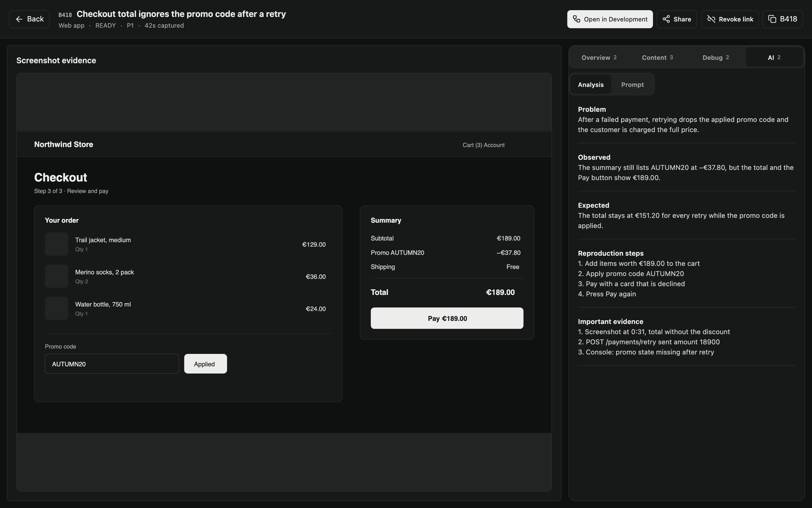Click the 'Water bottle, 750 ml' item name

pos(103,305)
